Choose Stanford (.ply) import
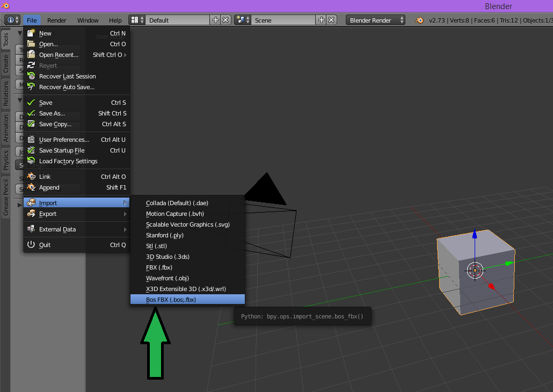 pos(187,235)
